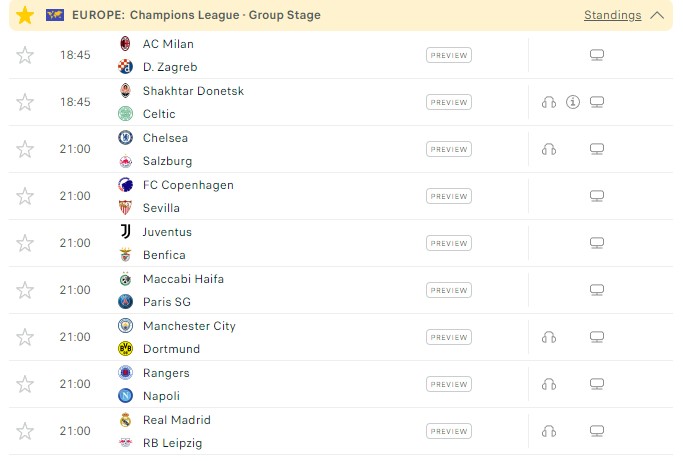Star the Chelsea vs Salzburg match
This screenshot has height=461, width=683.
tap(25, 149)
